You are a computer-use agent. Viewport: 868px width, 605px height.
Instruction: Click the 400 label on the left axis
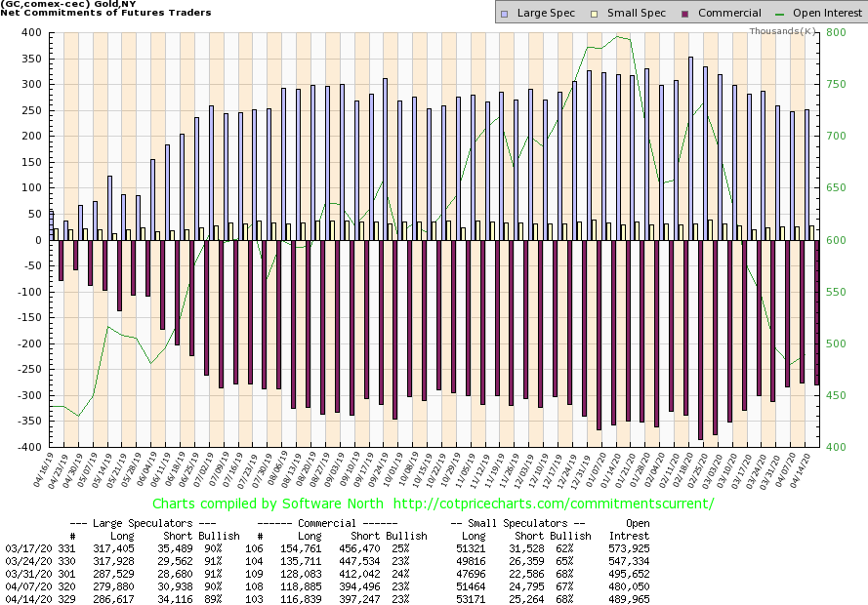pyautogui.click(x=31, y=32)
